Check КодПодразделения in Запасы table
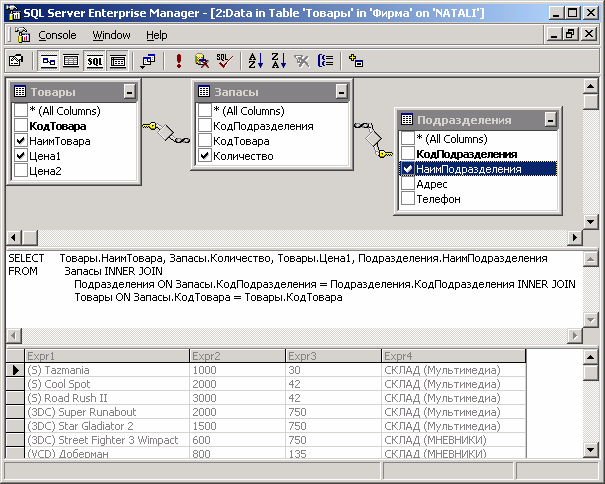 pos(204,125)
